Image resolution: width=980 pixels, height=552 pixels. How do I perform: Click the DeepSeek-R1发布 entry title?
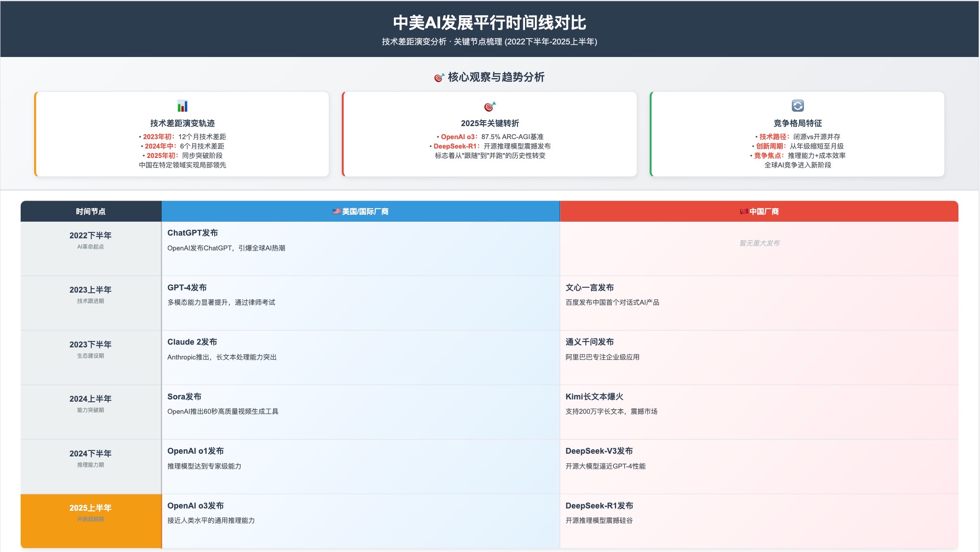(x=599, y=506)
